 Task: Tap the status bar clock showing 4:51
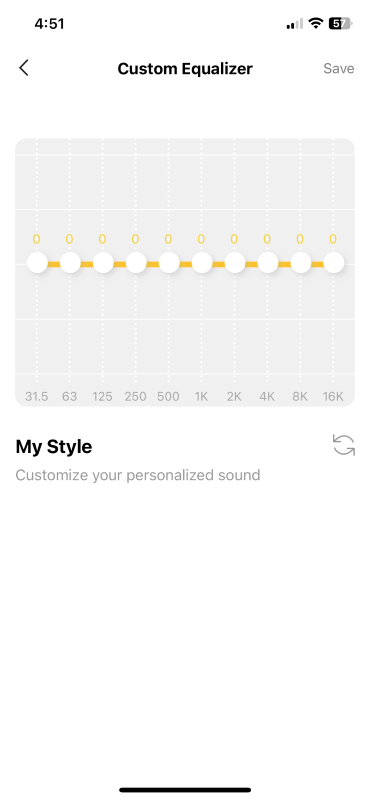tap(49, 24)
